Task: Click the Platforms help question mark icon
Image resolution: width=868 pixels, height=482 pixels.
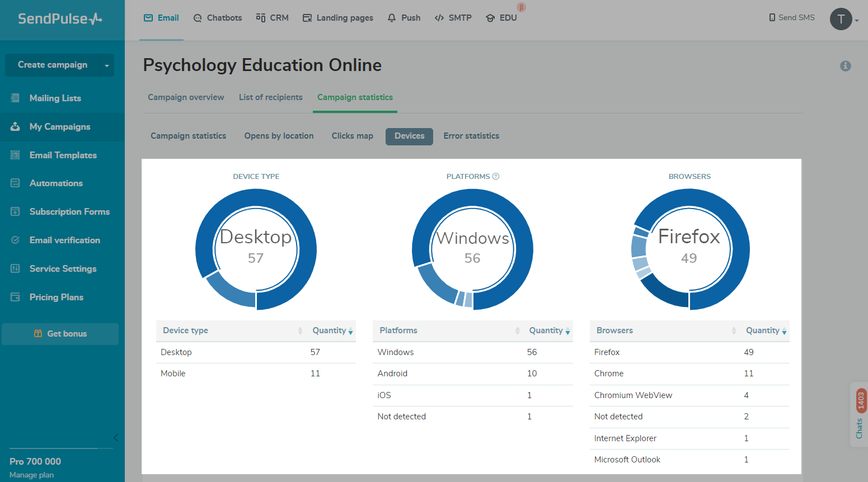Action: [496, 176]
